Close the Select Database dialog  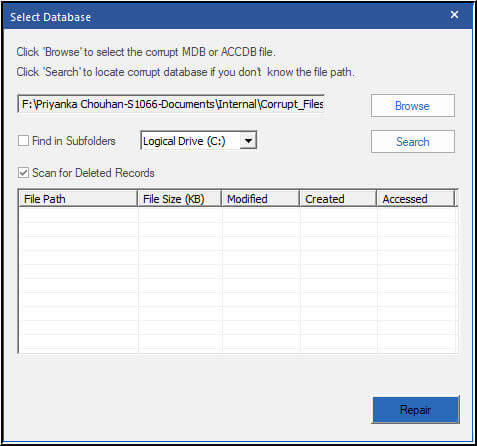(x=454, y=15)
